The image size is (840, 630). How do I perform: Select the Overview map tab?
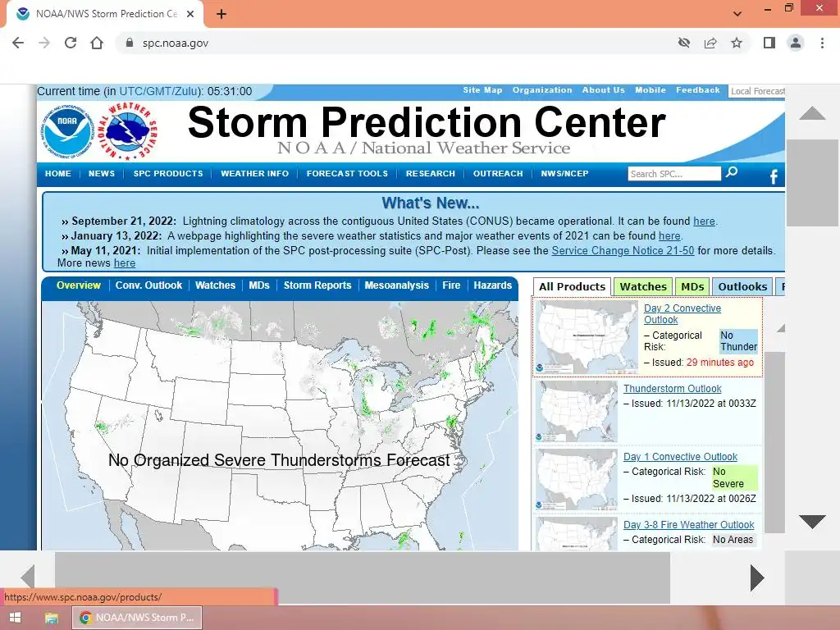coord(78,285)
